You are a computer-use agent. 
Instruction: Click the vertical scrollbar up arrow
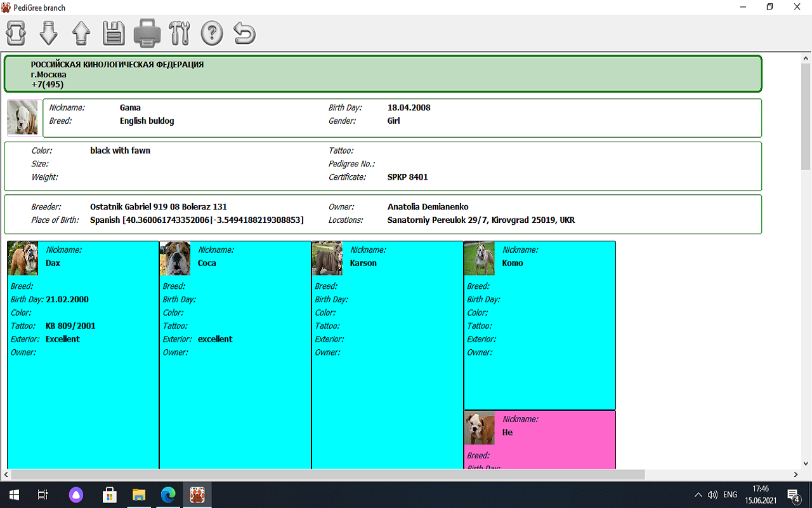point(806,58)
